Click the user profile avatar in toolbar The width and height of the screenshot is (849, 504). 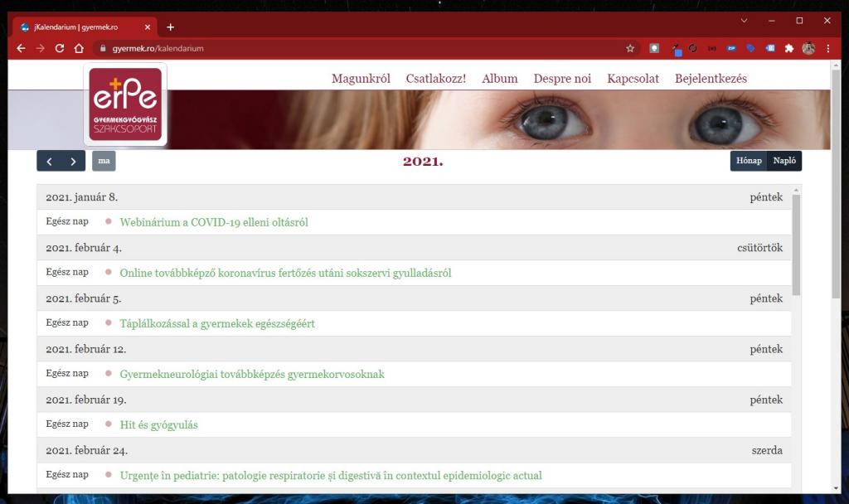(808, 48)
